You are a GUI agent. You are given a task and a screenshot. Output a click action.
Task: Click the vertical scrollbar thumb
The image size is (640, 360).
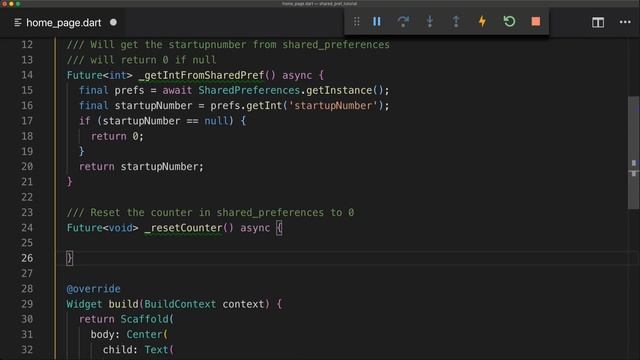(x=633, y=153)
